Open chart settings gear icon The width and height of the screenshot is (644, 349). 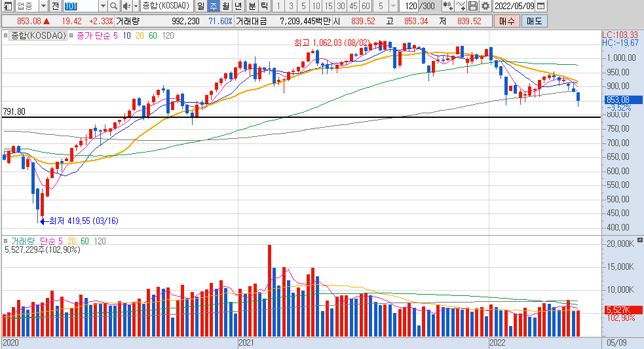tap(485, 6)
